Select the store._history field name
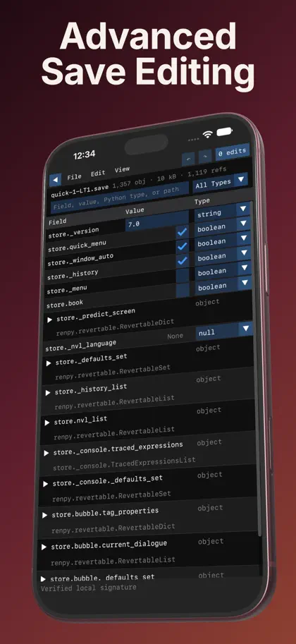The image size is (296, 644). click(73, 275)
